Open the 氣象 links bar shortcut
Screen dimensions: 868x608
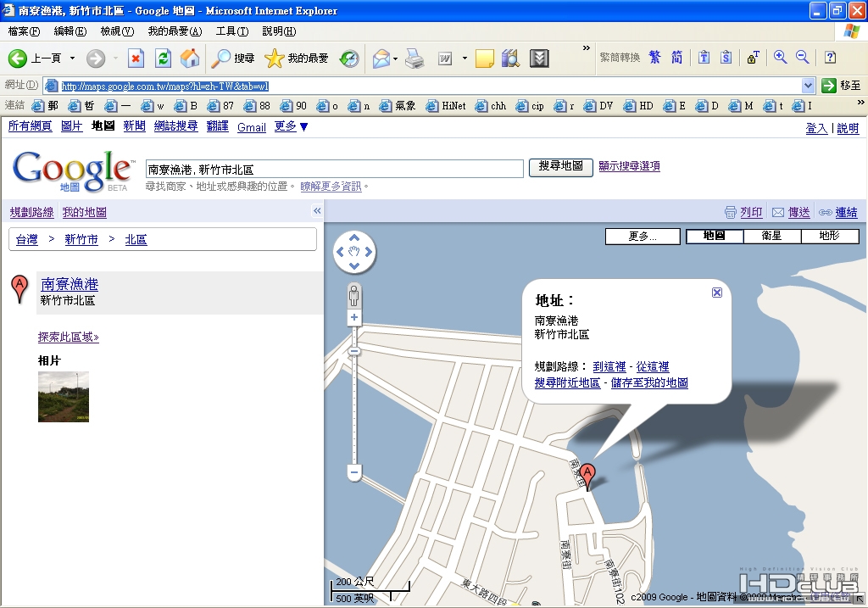point(397,106)
